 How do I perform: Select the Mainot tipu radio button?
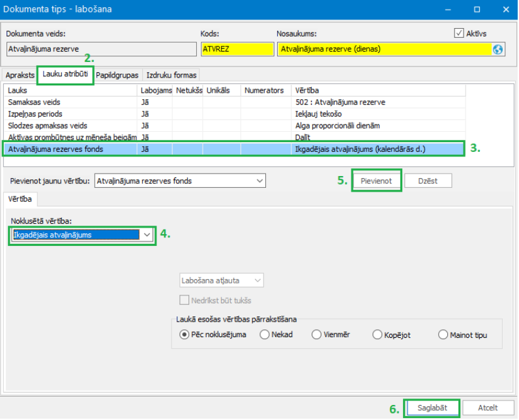point(443,335)
